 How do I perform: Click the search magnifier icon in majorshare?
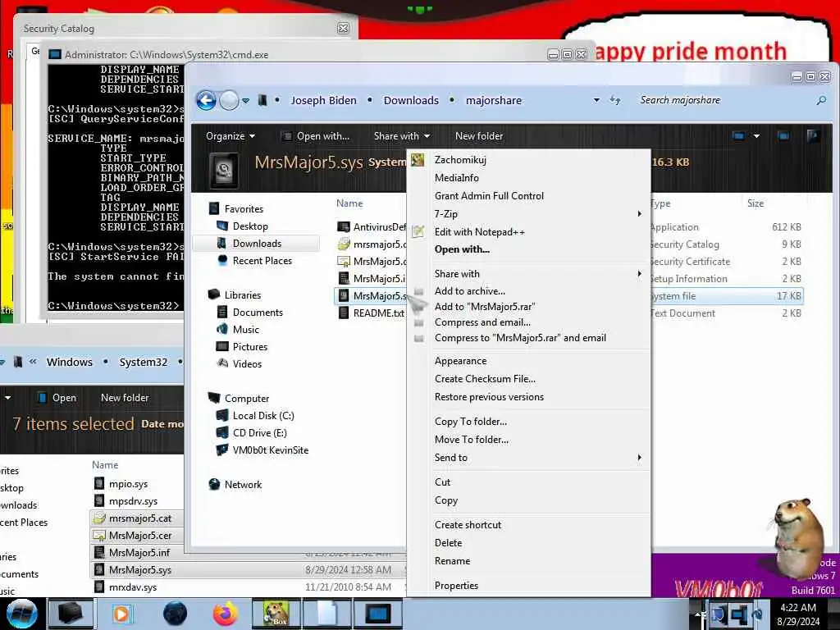click(x=820, y=100)
